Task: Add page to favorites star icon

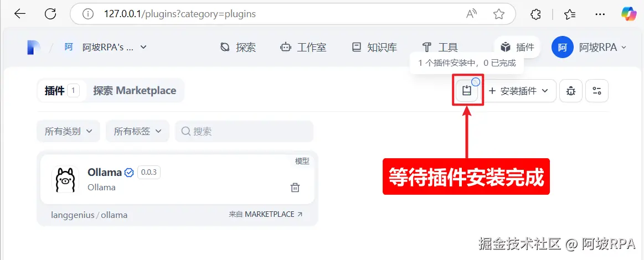Action: (x=498, y=14)
